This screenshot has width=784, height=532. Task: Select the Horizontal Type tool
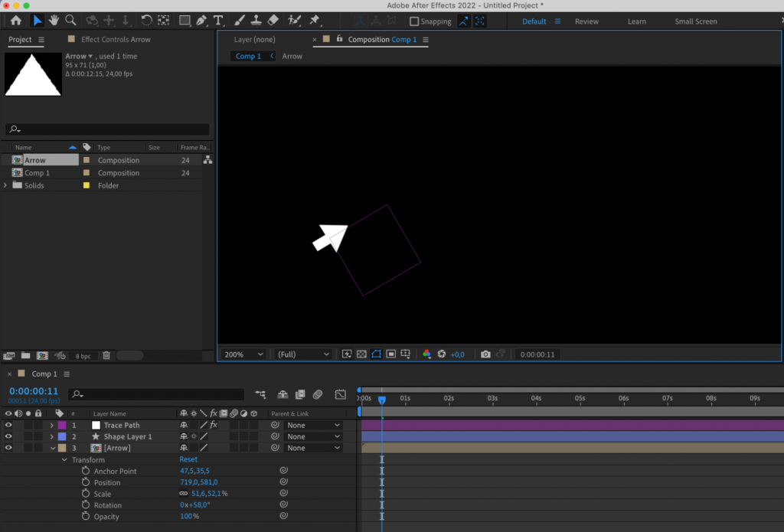tap(218, 21)
